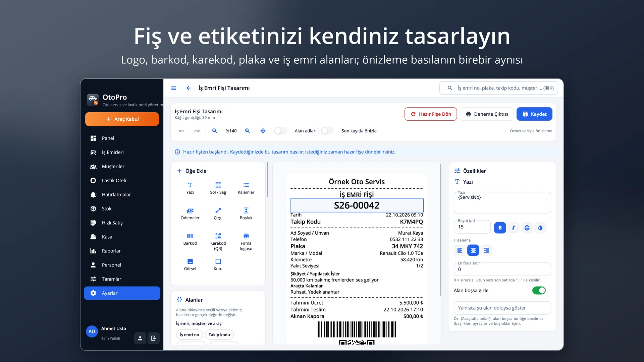Viewport: 644px width, 362px height.
Task: Zoom in on the receipt preview
Action: (248, 131)
